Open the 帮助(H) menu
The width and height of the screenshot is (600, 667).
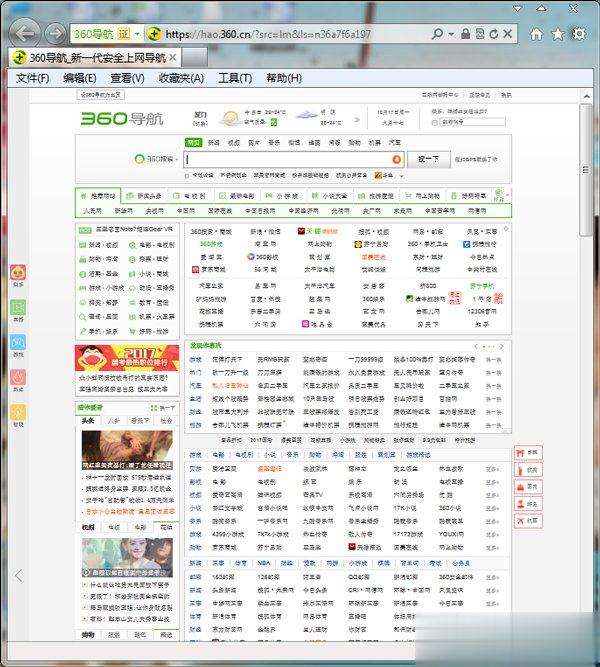coord(284,78)
